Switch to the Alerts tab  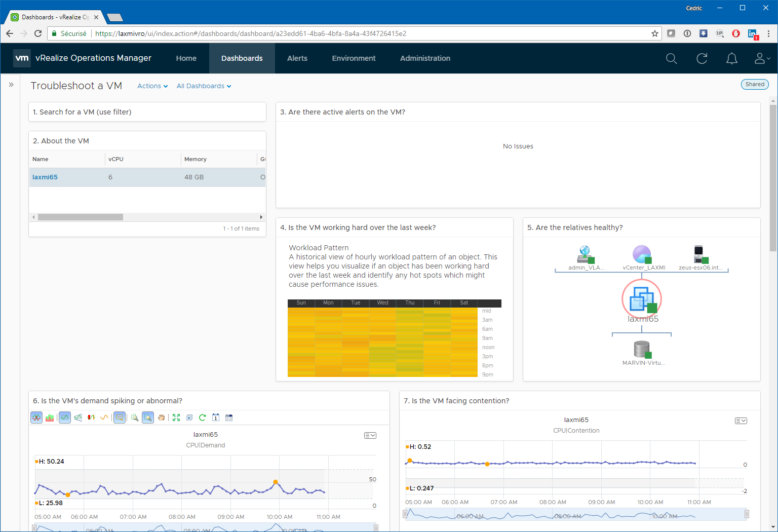click(x=297, y=58)
